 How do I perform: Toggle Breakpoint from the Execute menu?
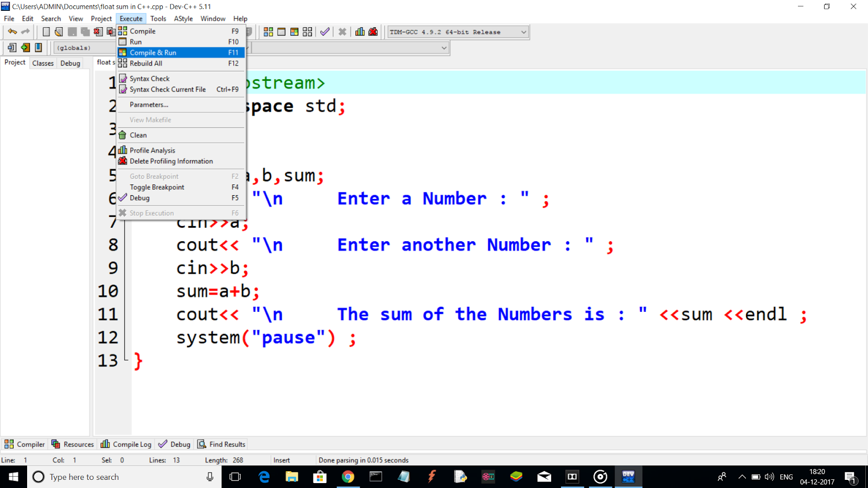[156, 187]
